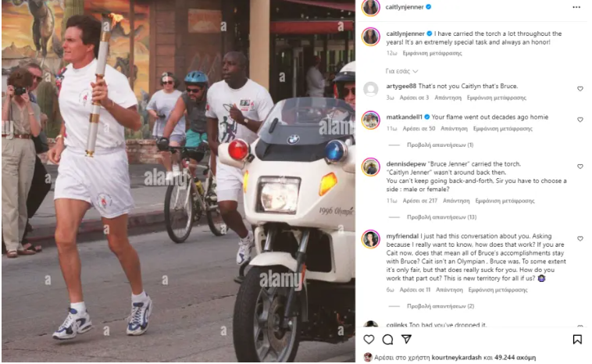Click the comment speech bubble icon

(x=387, y=340)
